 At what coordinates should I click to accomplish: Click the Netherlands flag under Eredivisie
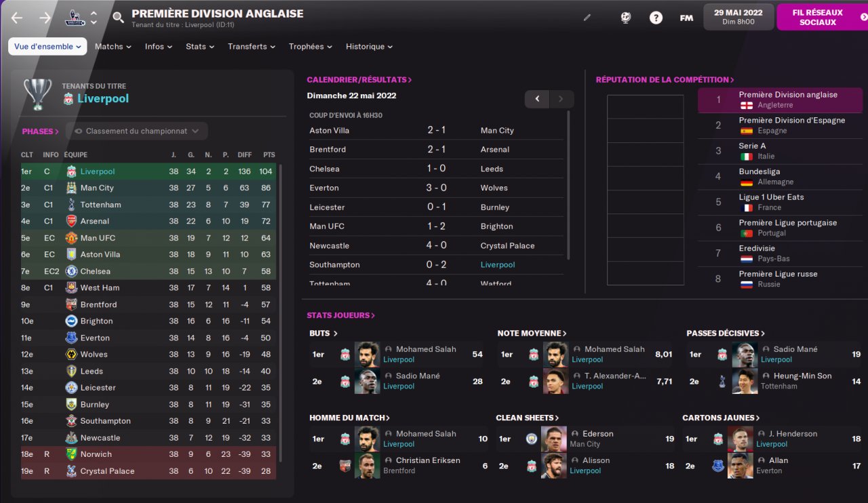pos(746,258)
